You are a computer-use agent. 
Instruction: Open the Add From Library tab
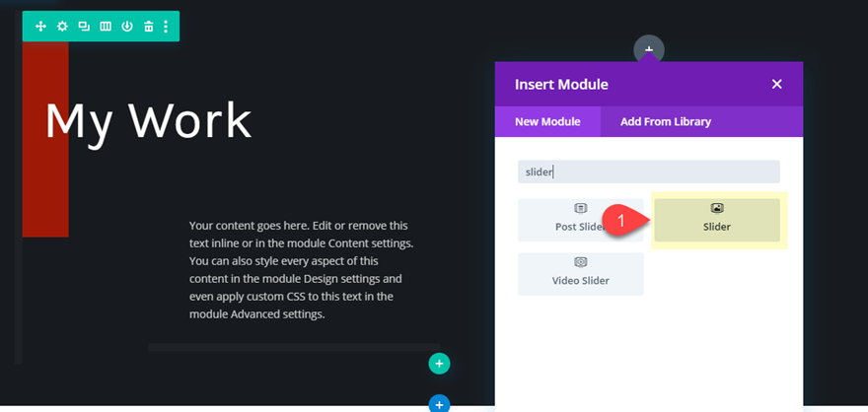666,121
